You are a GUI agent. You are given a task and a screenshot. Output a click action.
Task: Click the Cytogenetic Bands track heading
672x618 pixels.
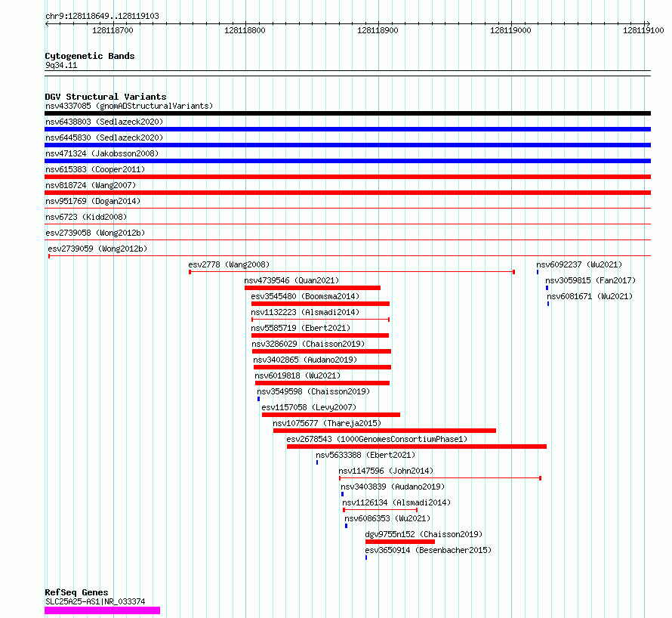point(90,56)
